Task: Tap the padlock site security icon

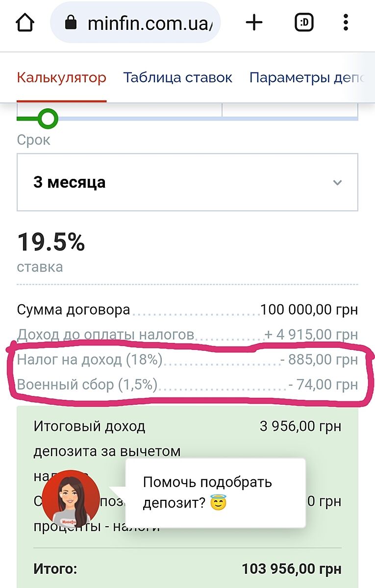Action: (x=72, y=24)
